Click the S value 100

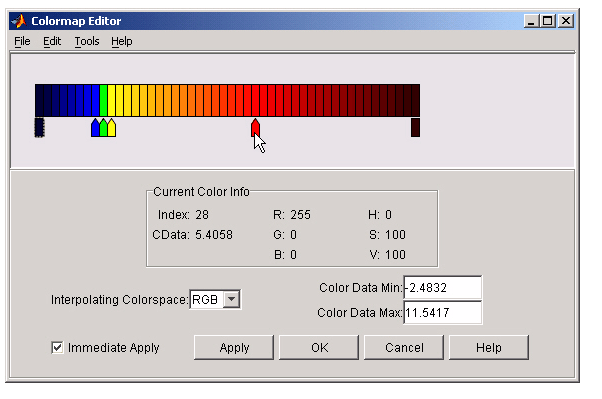(x=395, y=235)
